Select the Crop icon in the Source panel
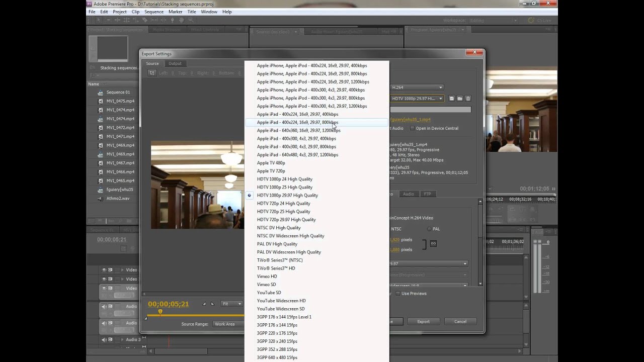Screen dimensions: 644x362 (151, 72)
